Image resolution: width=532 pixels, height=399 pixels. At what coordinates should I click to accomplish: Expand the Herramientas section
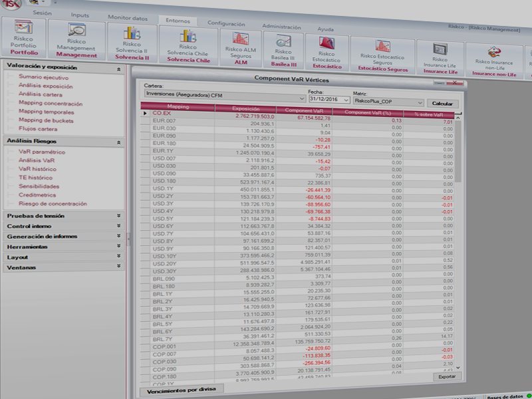coord(118,245)
